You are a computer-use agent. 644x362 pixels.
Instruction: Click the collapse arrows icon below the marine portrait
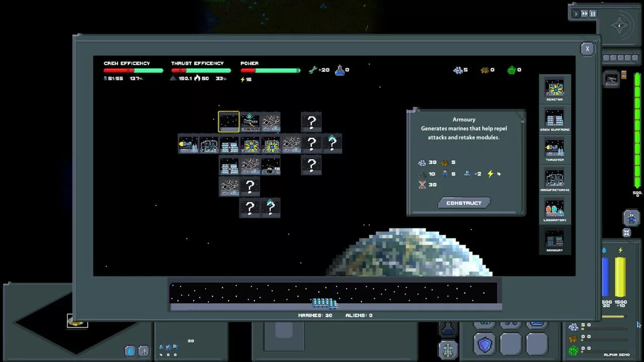(x=627, y=233)
